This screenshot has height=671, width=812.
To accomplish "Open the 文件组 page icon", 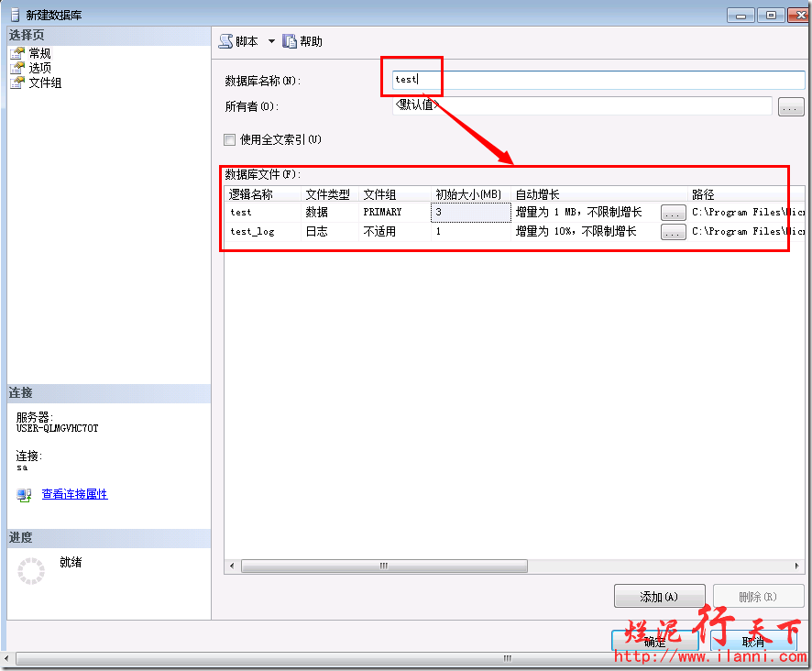I will [x=16, y=82].
